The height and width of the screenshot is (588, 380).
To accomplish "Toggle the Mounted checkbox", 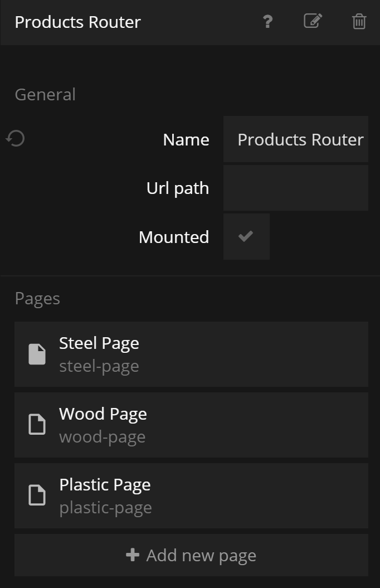I will tap(246, 236).
